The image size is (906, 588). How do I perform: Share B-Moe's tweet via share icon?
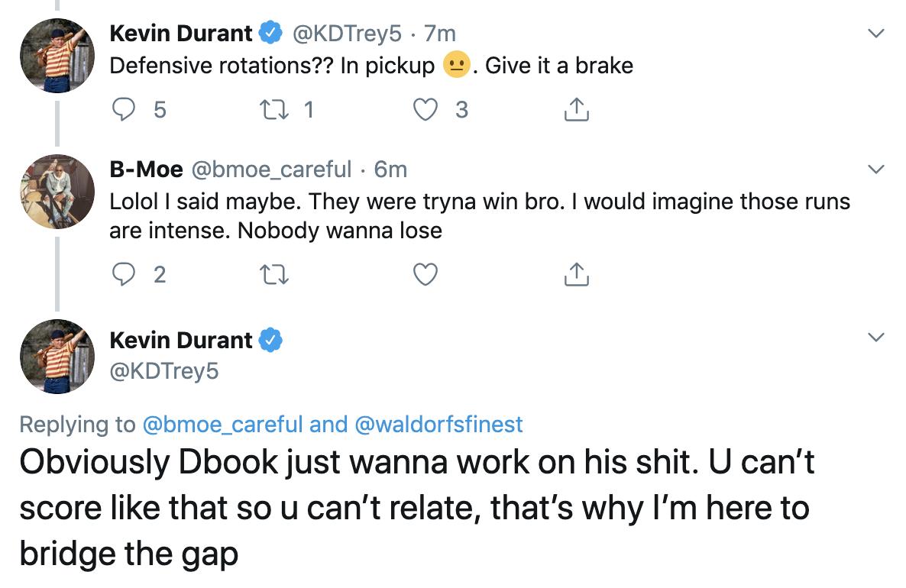(x=576, y=275)
